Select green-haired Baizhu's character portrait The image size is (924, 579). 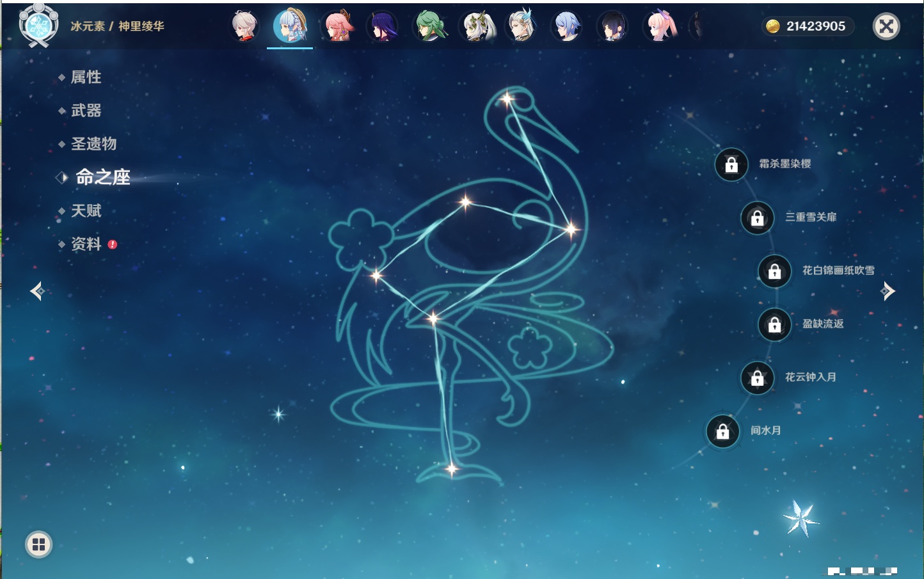click(430, 26)
